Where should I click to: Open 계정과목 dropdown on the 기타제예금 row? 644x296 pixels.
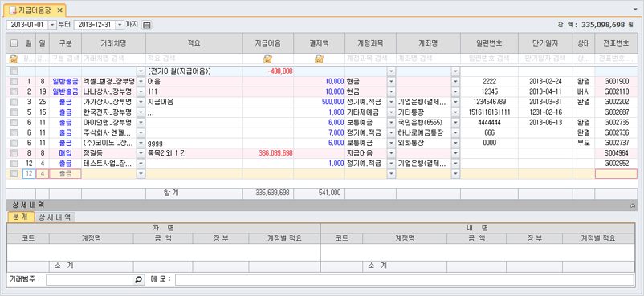tap(391, 112)
